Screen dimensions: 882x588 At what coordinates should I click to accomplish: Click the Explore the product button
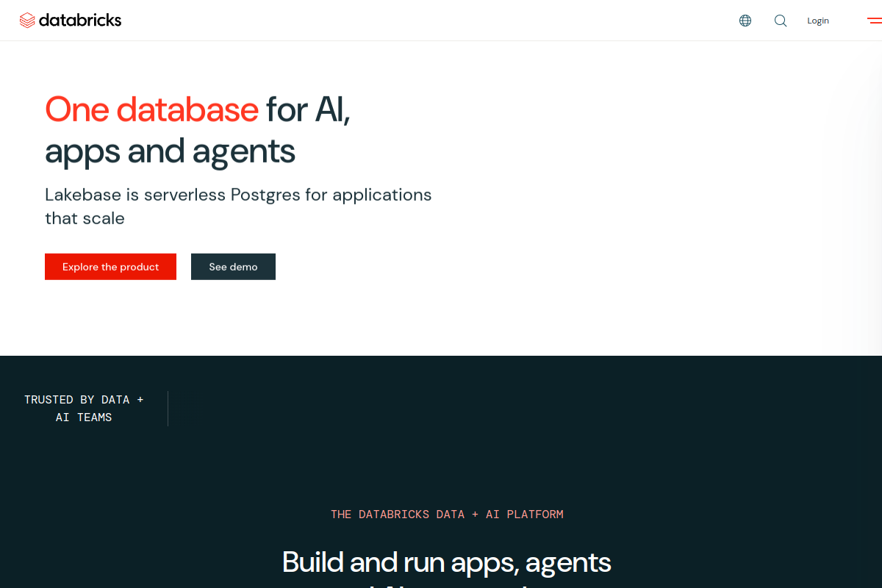tap(110, 267)
